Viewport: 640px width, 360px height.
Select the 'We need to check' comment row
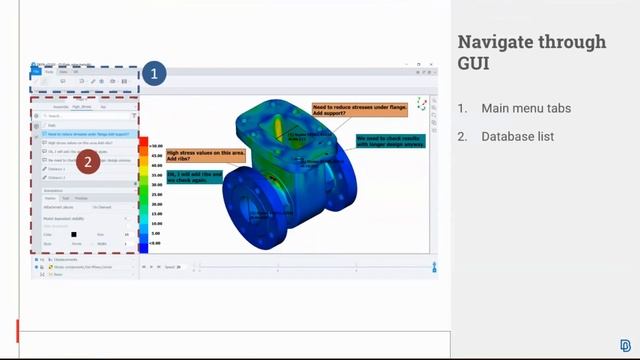(89, 160)
